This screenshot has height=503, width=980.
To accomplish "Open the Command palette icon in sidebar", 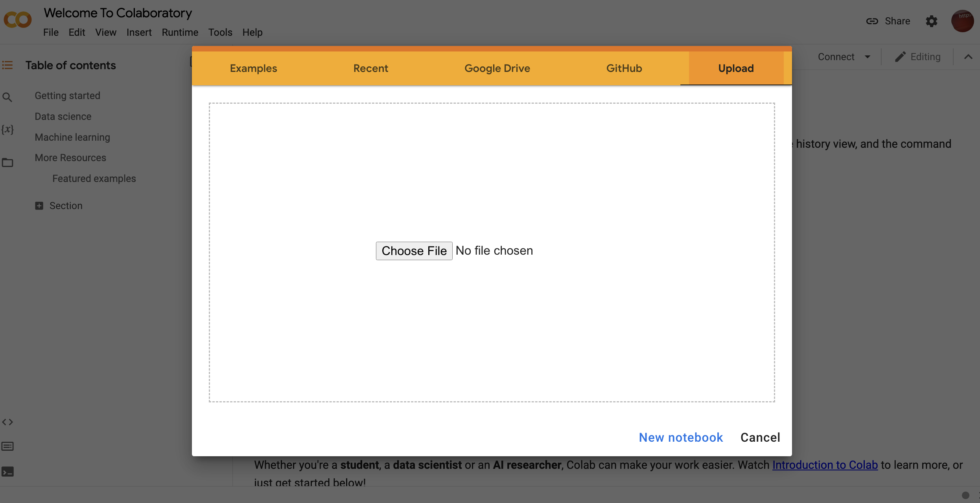I will click(7, 446).
